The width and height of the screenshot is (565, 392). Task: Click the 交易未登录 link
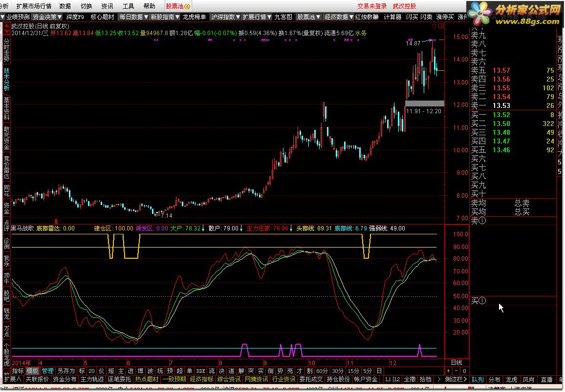pyautogui.click(x=372, y=6)
